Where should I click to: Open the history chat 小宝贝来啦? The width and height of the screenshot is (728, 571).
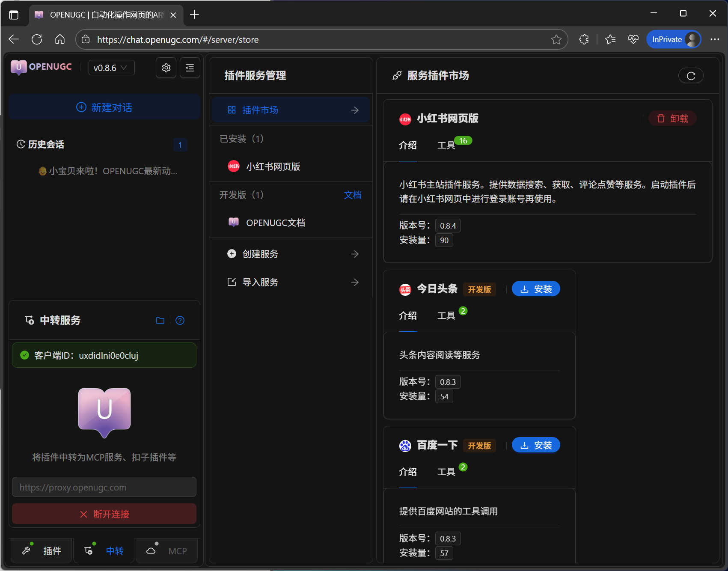pyautogui.click(x=107, y=171)
